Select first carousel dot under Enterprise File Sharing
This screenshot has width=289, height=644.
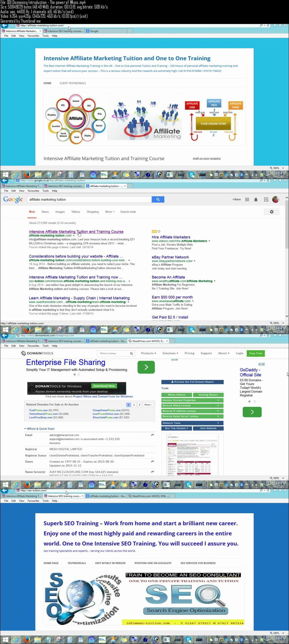tap(75, 374)
